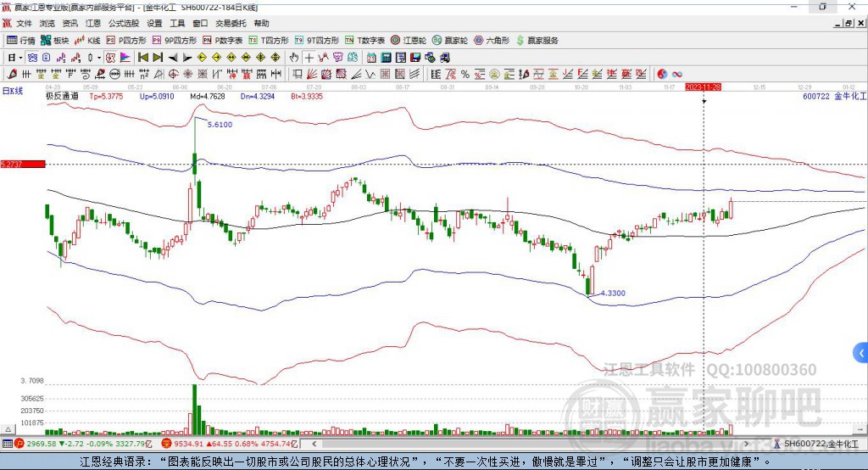Screen dimensions: 868x470
Task: Select the zigzag wave line tool
Action: pyautogui.click(x=370, y=74)
